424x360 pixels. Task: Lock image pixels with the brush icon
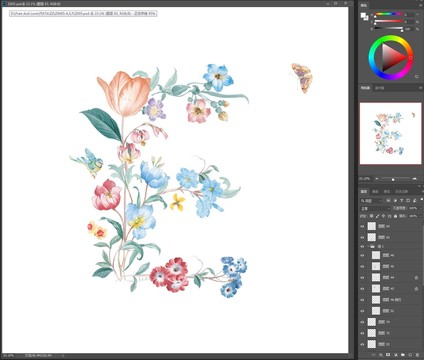click(377, 216)
